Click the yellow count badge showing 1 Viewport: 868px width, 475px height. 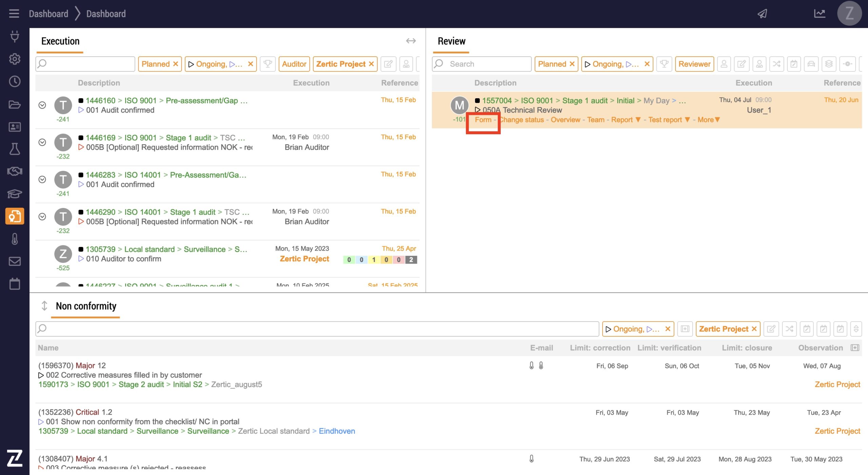(374, 260)
